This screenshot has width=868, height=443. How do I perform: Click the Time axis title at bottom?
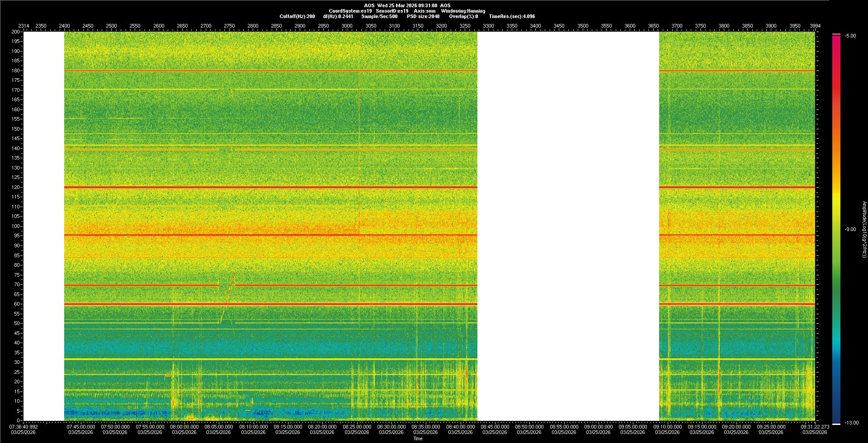[x=418, y=438]
